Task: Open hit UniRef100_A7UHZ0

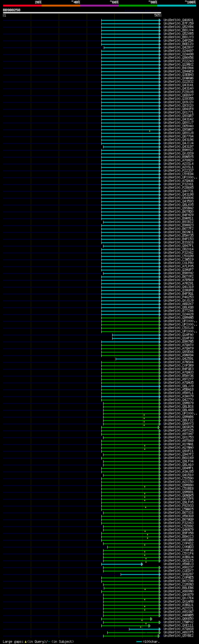Action: pos(178,160)
